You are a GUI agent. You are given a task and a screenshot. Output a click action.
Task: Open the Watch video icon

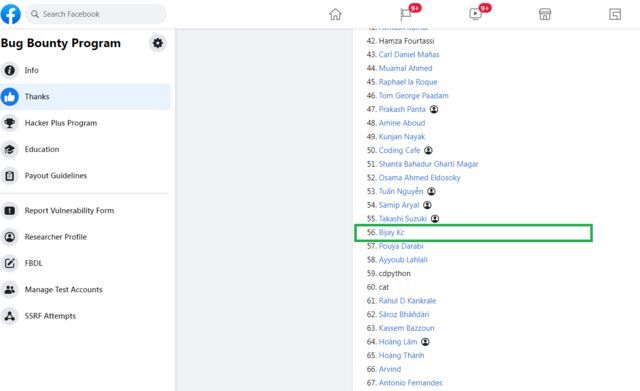(x=475, y=14)
